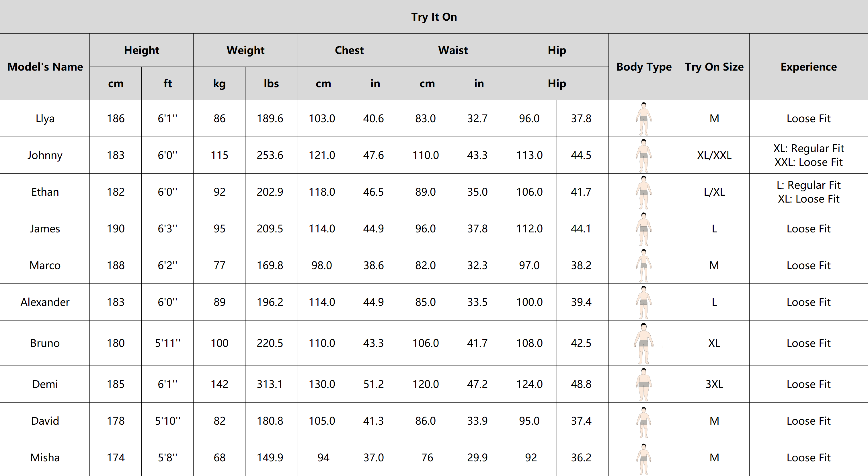The width and height of the screenshot is (868, 476).
Task: Click the Weight column header
Action: [245, 50]
